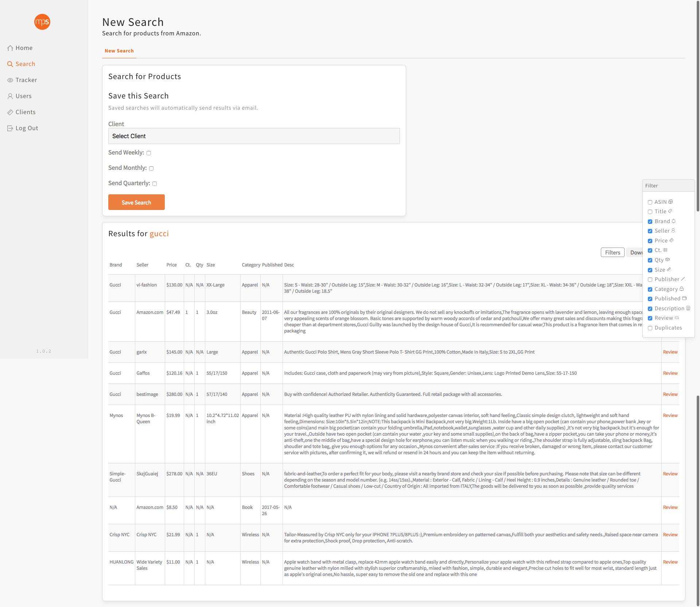This screenshot has width=700, height=607.
Task: Sort by the Price column header
Action: point(171,265)
